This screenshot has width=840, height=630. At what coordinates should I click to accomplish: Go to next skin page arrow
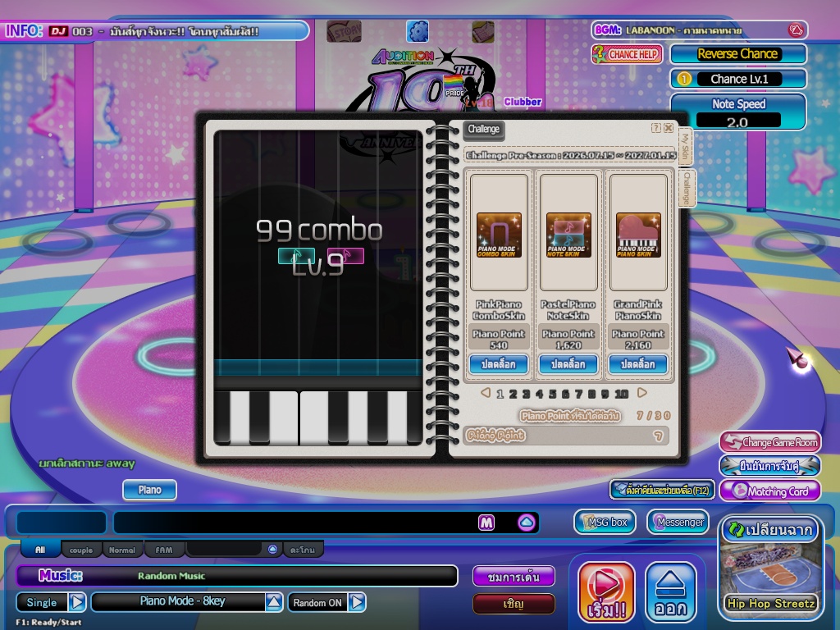tap(641, 393)
